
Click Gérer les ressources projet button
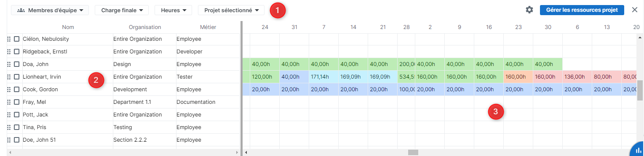tap(582, 10)
